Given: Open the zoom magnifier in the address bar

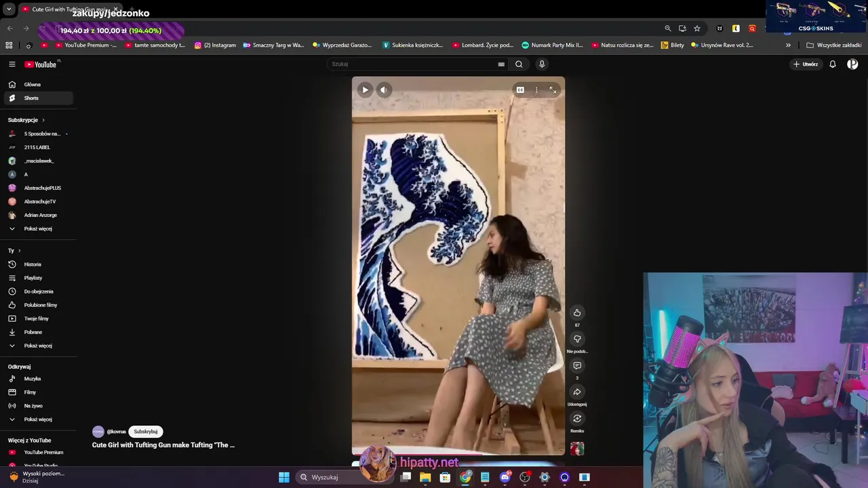Looking at the screenshot, I should click(668, 28).
